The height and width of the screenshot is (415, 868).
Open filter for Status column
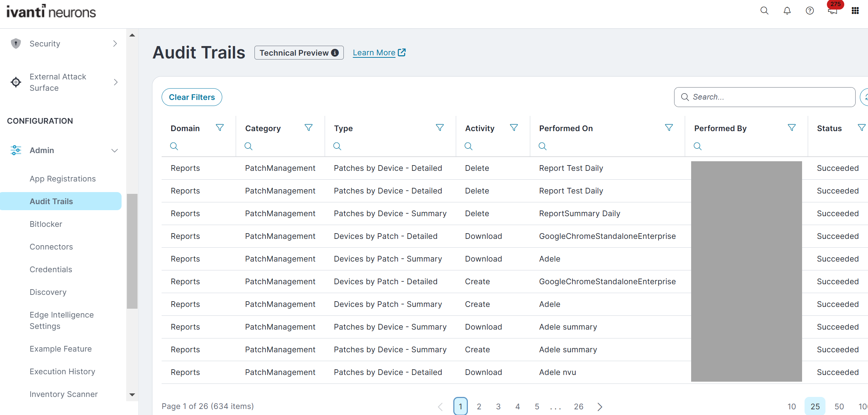point(862,128)
